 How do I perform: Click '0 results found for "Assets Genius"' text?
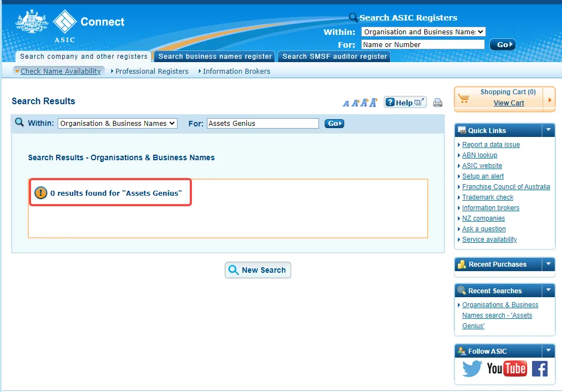coord(116,193)
